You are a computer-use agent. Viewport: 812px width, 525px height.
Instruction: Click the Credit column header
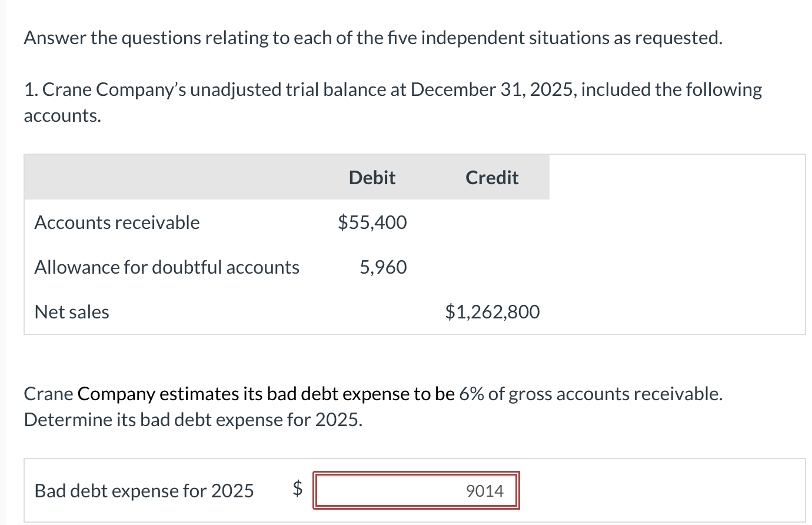pos(492,178)
